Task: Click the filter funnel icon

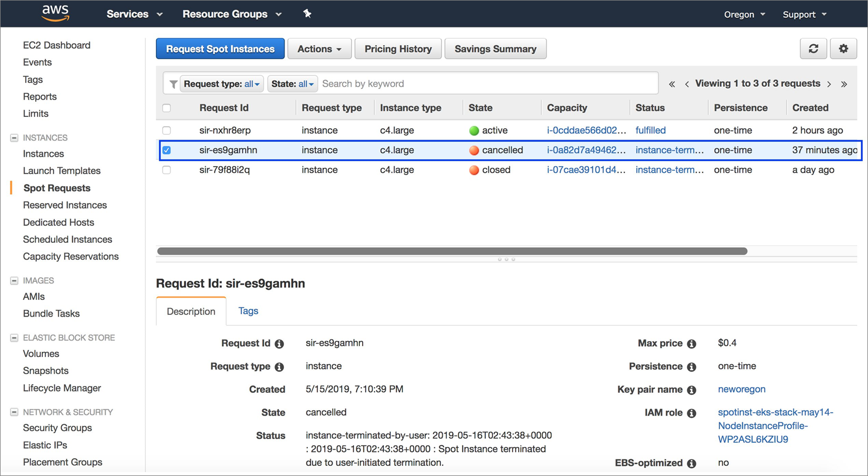Action: [x=173, y=84]
